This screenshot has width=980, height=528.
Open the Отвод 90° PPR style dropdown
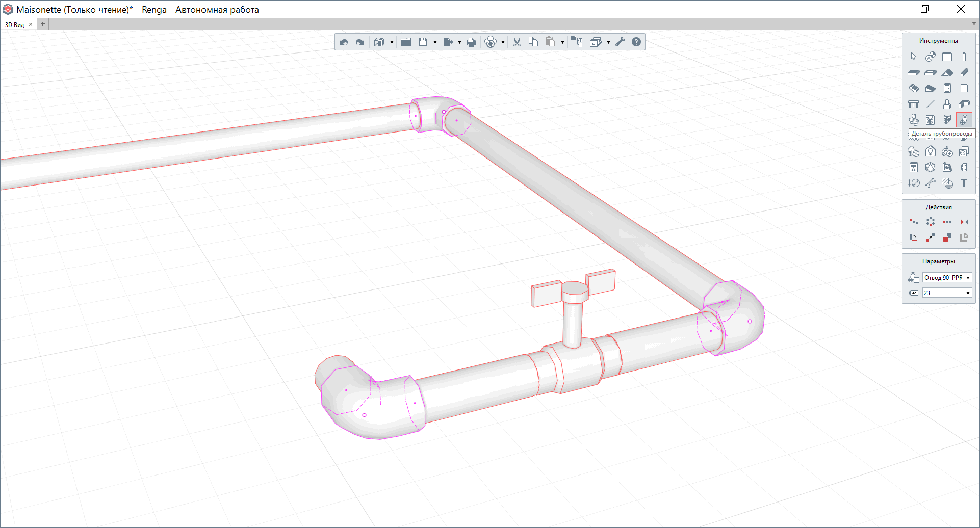(x=947, y=278)
